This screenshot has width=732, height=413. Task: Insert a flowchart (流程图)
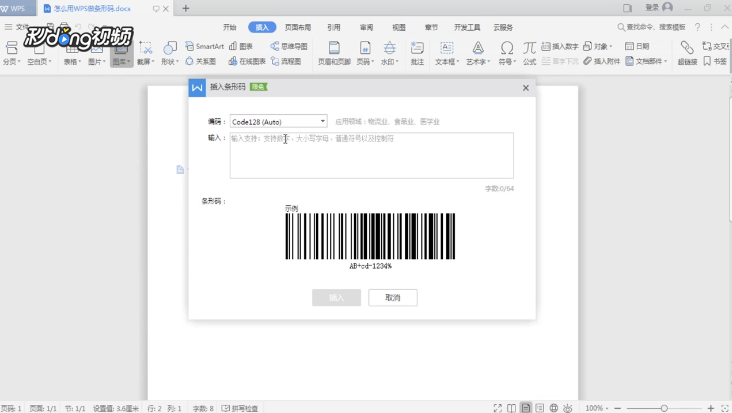[x=286, y=61]
